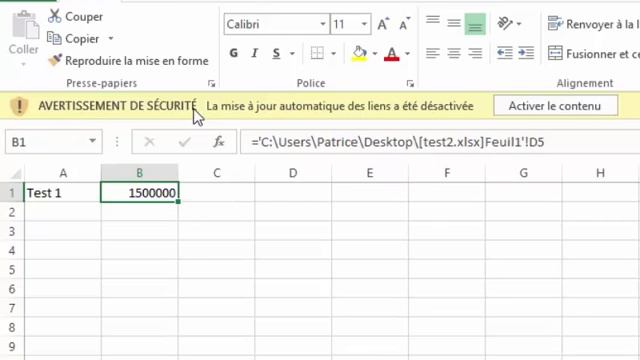
Task: Open underline style dropdown arrow
Action: coord(292,53)
